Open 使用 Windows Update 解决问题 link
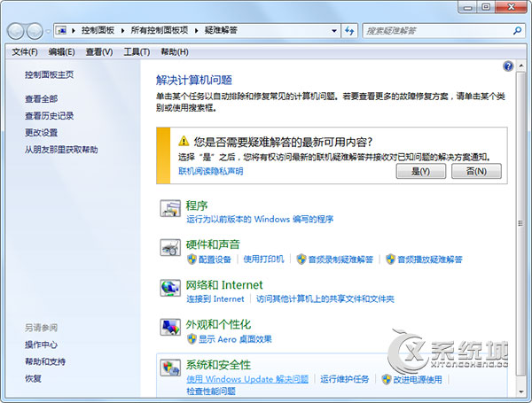 click(x=247, y=379)
